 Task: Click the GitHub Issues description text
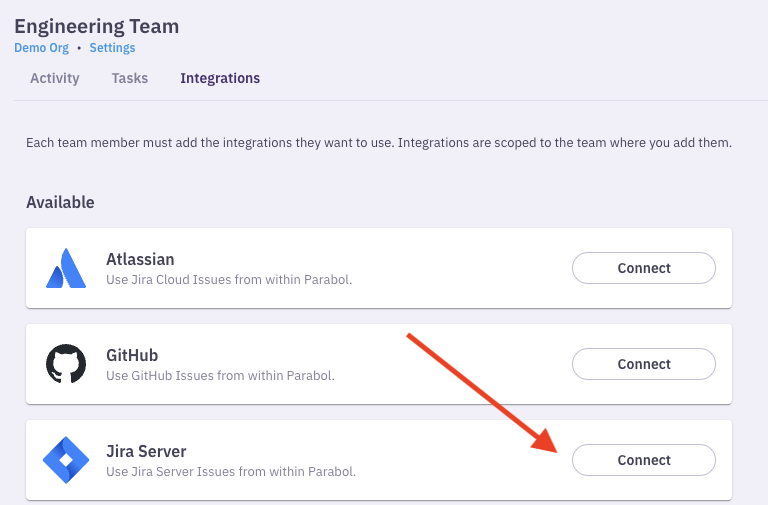click(x=220, y=376)
